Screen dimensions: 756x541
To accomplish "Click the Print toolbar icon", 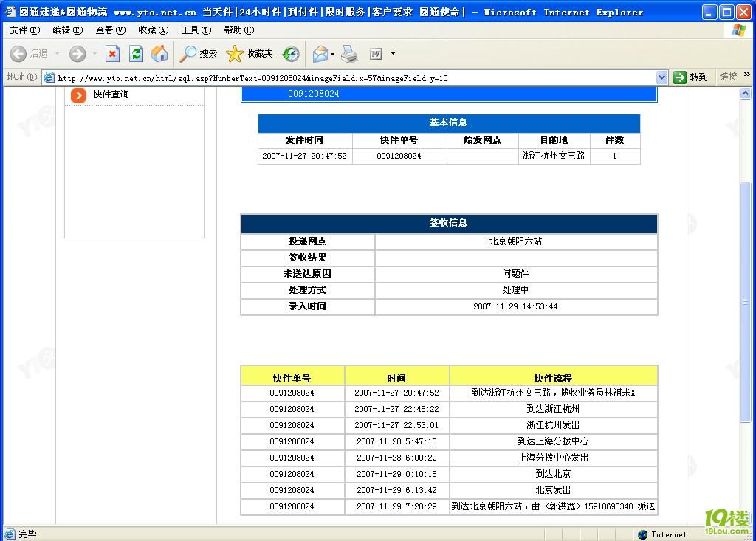I will pyautogui.click(x=349, y=54).
